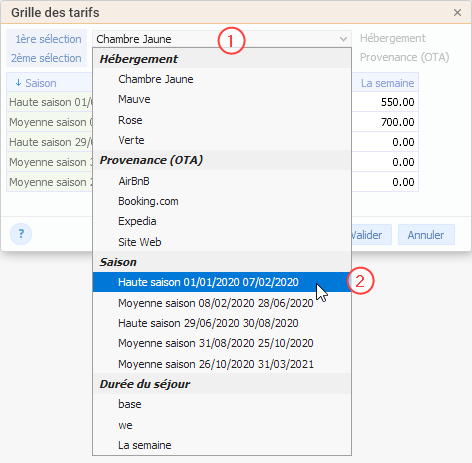Choose Rose from the dropdown list
The width and height of the screenshot is (472, 463).
point(222,120)
